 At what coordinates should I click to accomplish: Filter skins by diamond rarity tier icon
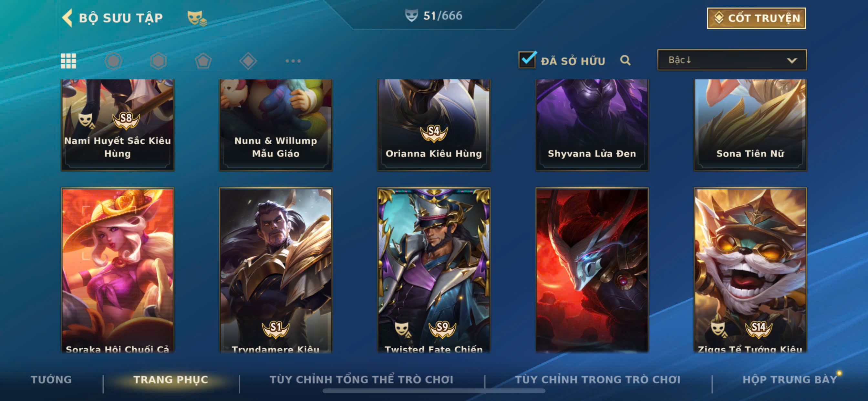248,61
